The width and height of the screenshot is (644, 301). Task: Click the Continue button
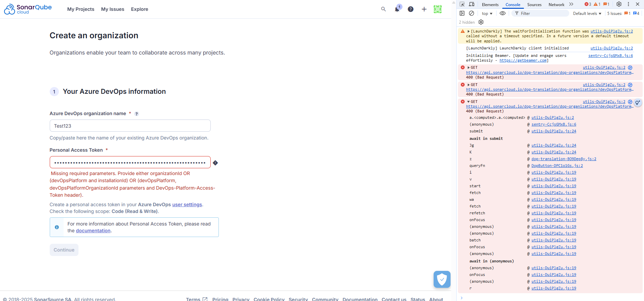[64, 250]
